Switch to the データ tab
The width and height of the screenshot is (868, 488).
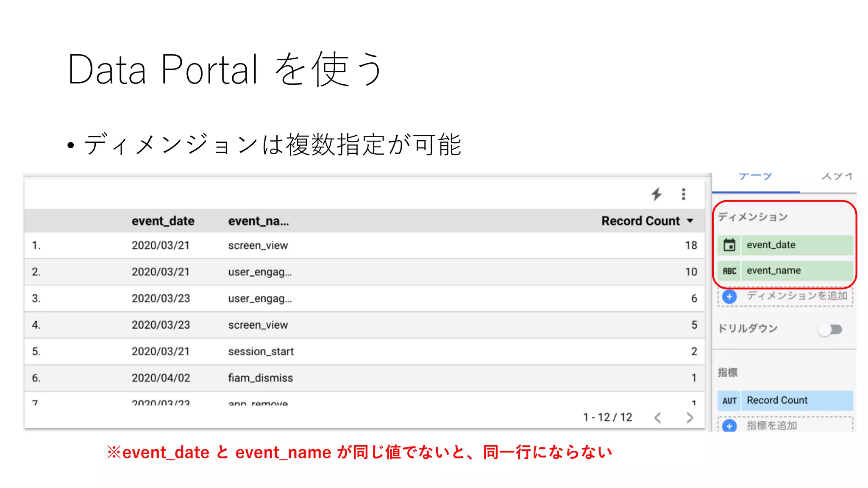click(x=755, y=177)
